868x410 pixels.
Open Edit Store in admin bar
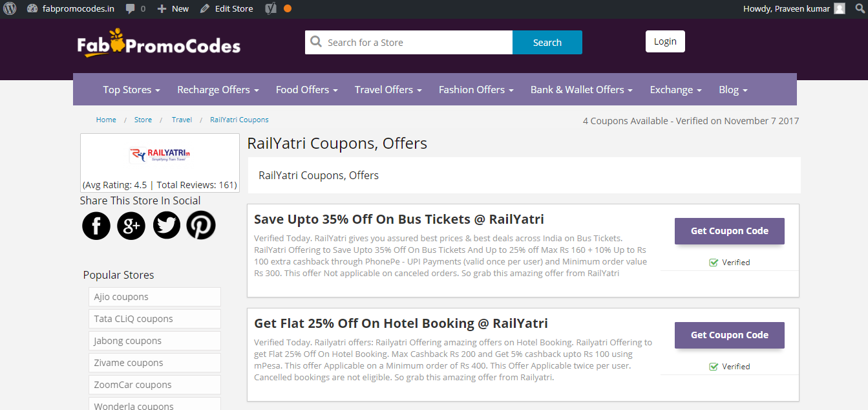(x=226, y=8)
